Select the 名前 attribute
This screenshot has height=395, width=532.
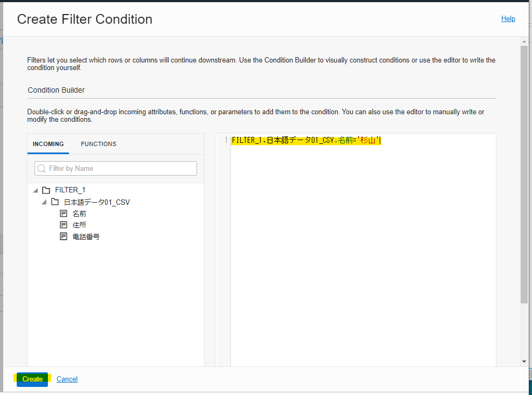(79, 213)
